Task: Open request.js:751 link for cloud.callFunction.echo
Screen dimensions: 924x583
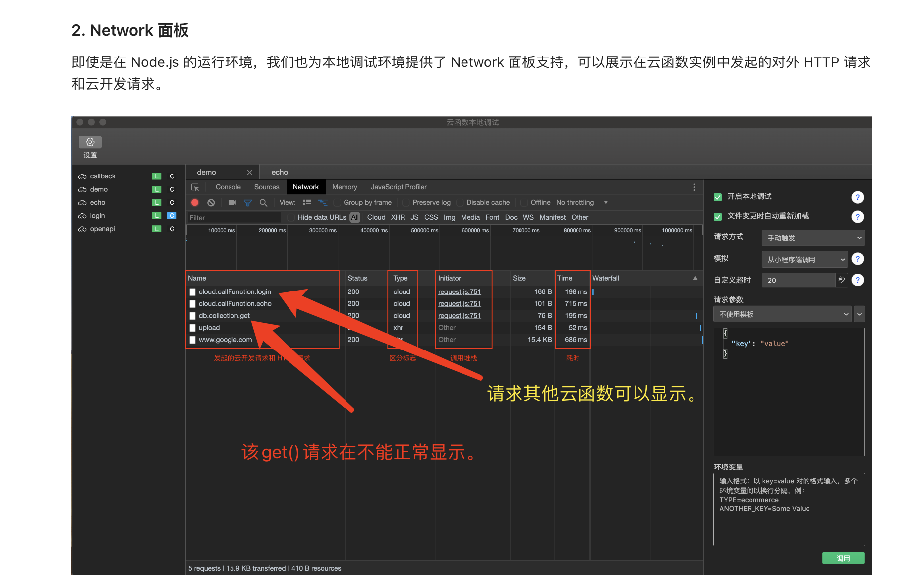Action: (460, 304)
